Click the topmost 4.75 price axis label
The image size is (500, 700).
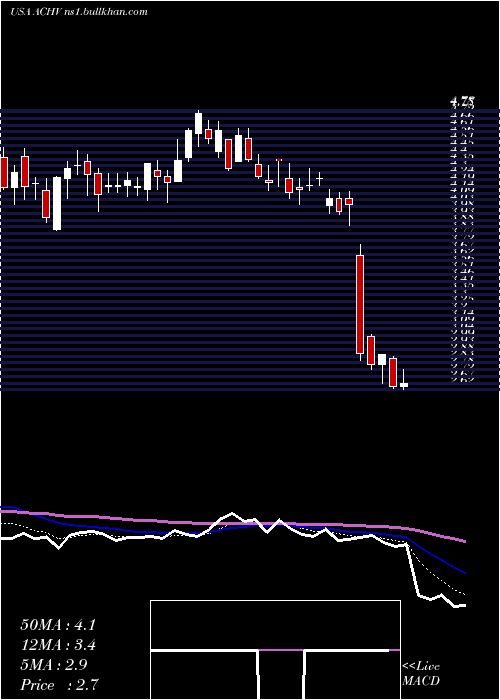pyautogui.click(x=463, y=101)
